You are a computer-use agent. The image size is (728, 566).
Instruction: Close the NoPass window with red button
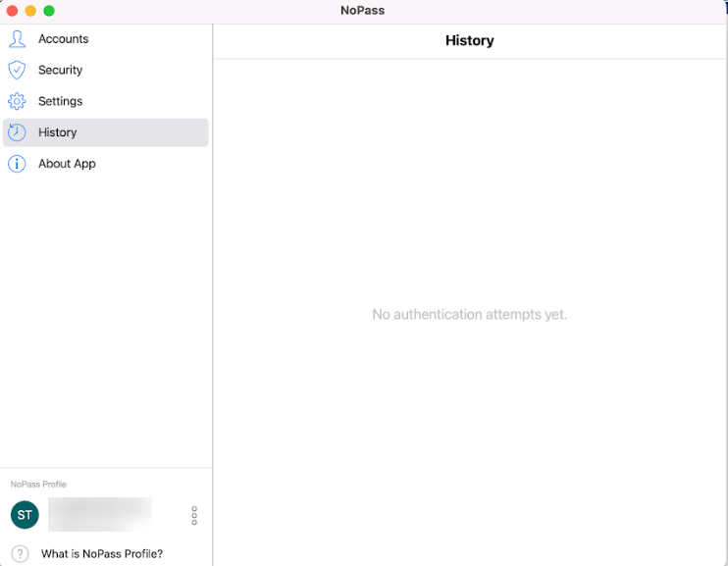tap(13, 11)
